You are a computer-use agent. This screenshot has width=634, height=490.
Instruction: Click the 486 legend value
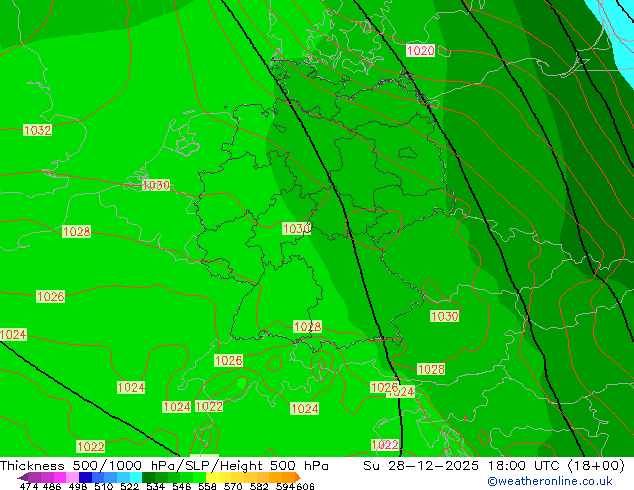(52, 486)
